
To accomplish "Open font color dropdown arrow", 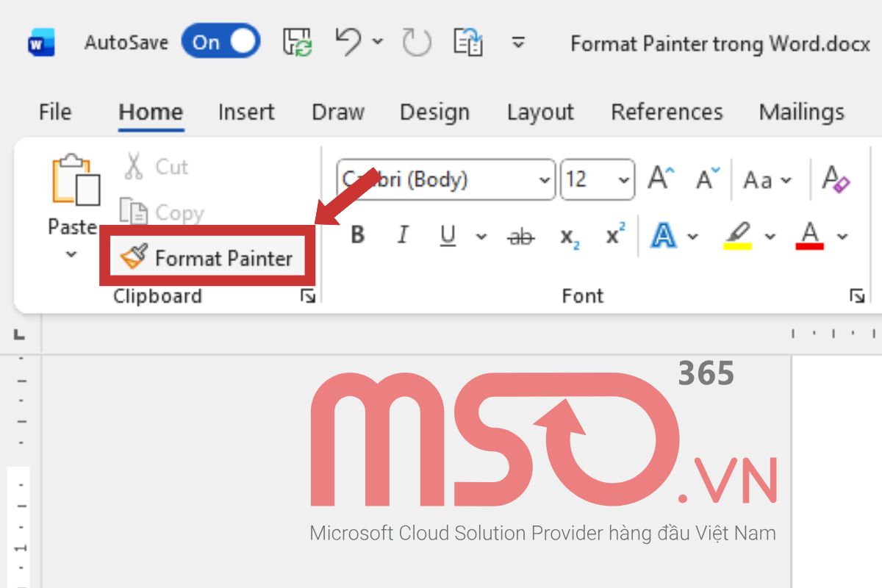I will click(842, 237).
